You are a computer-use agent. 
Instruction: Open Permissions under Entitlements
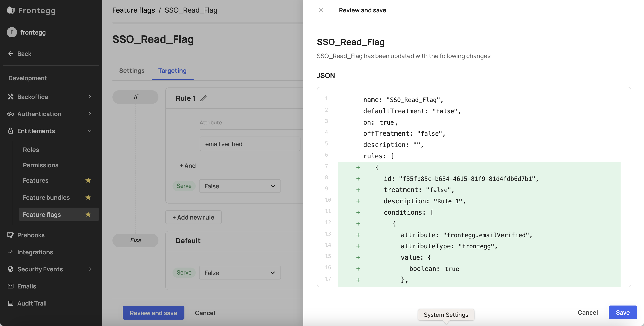click(40, 165)
